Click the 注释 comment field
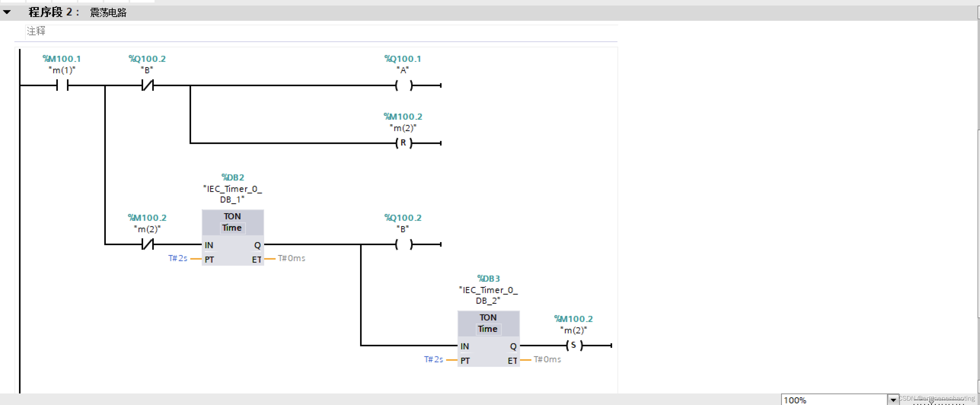 tap(321, 31)
